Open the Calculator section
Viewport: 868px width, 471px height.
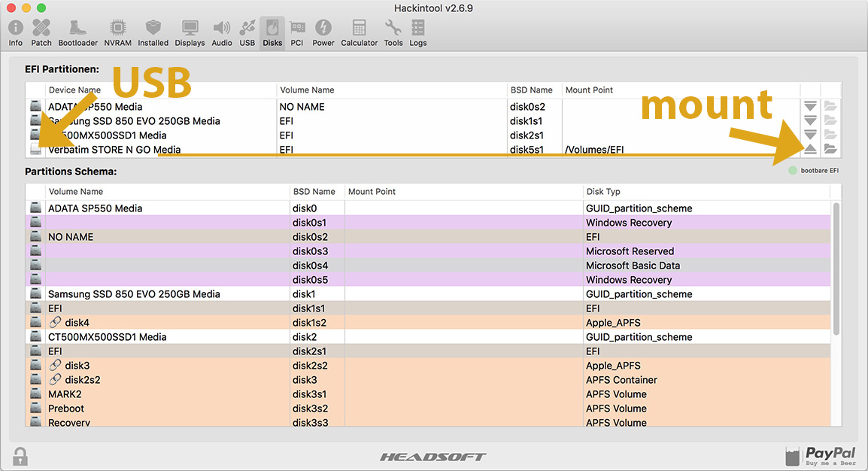(359, 33)
